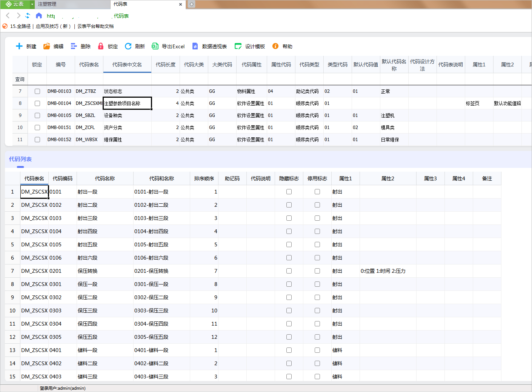Viewport: 532px width, 392px height.
Task: Click 编号 column header
Action: pos(61,65)
